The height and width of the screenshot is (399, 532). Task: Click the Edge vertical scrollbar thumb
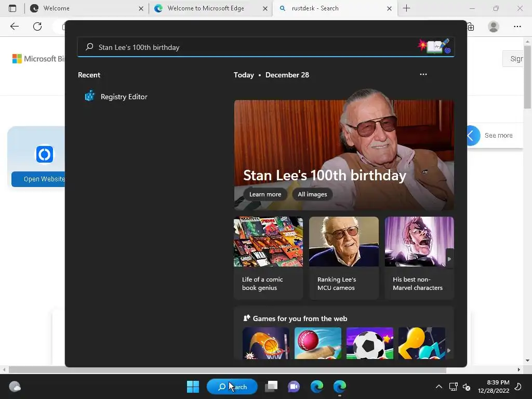click(x=527, y=77)
